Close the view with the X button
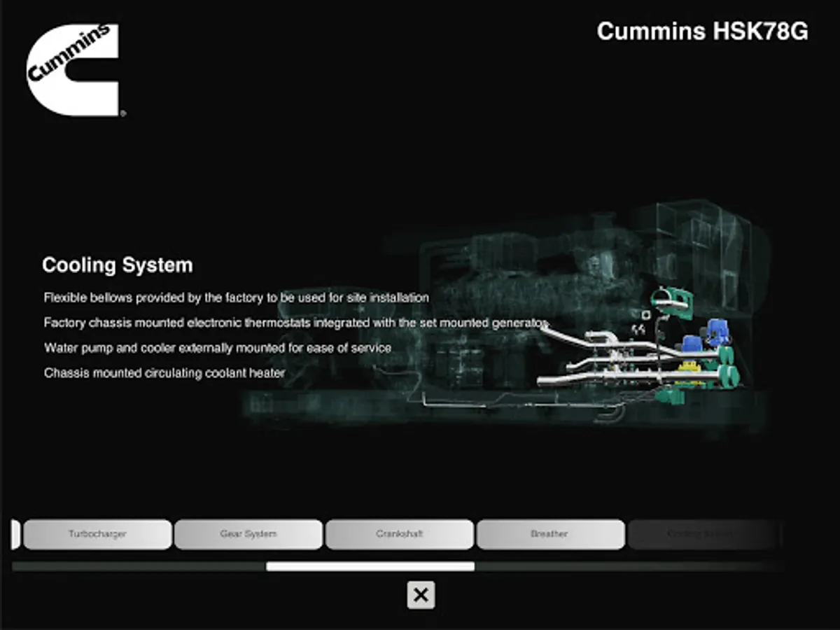 (x=421, y=595)
